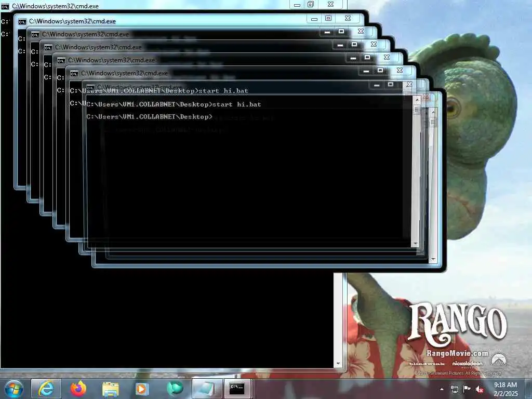Minimize the second cmd window from back
This screenshot has width=532, height=399.
click(x=314, y=19)
